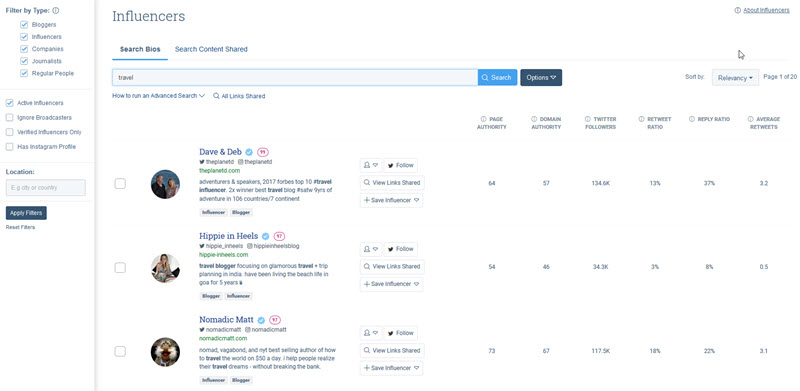Viewport: 800px width, 391px height.
Task: Click the magnifier icon beside All Links Shared
Action: click(216, 96)
